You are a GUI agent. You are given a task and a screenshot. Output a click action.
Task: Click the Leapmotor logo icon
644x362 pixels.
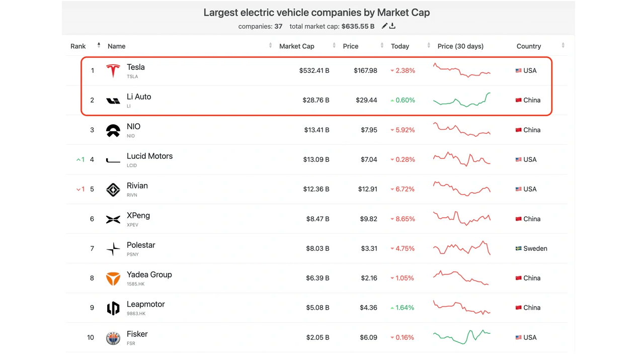113,308
